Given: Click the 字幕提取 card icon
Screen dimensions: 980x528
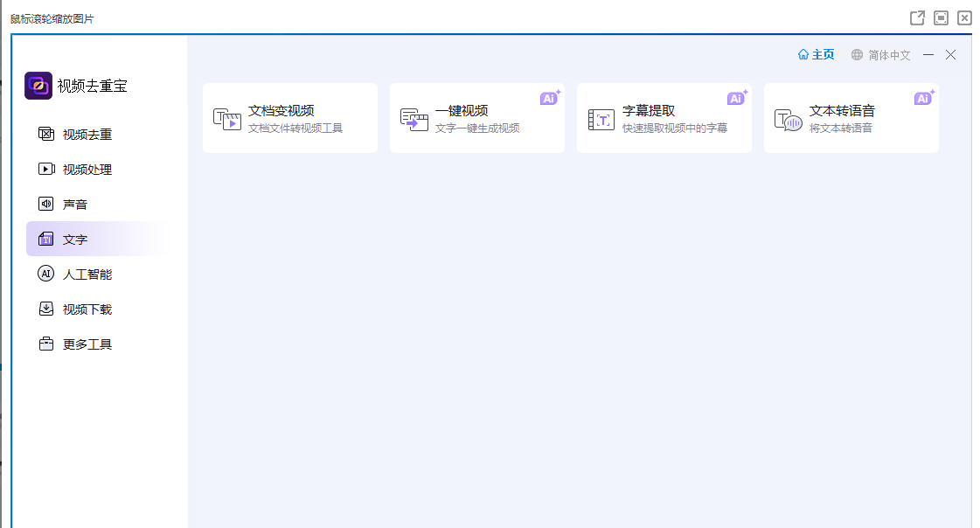Looking at the screenshot, I should point(601,120).
